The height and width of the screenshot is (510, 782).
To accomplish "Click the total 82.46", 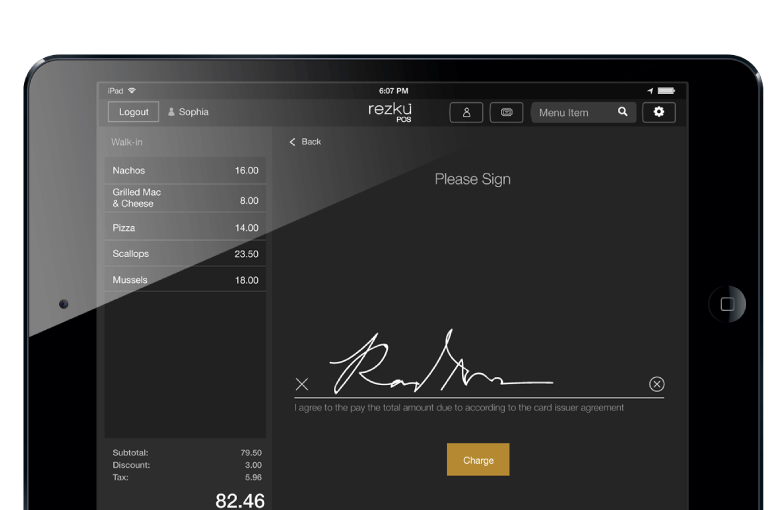I will [240, 501].
